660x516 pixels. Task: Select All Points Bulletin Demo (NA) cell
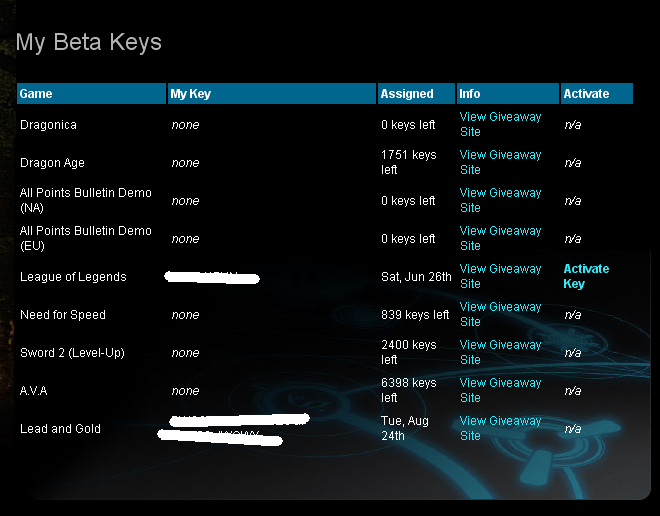tap(85, 200)
